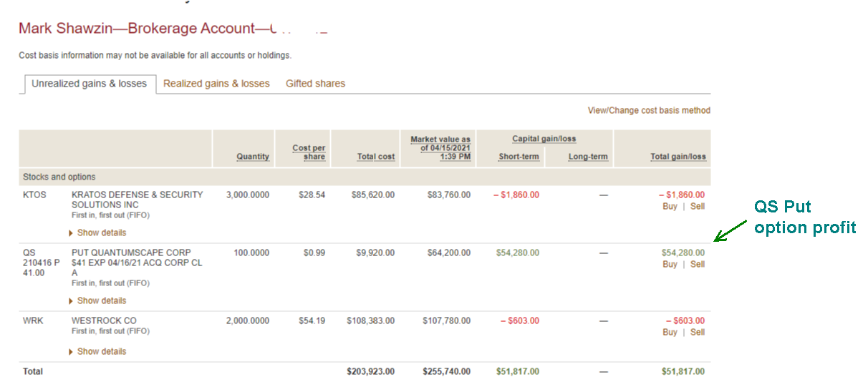The image size is (868, 392).
Task: Select the KTOS ticker symbol
Action: point(34,195)
